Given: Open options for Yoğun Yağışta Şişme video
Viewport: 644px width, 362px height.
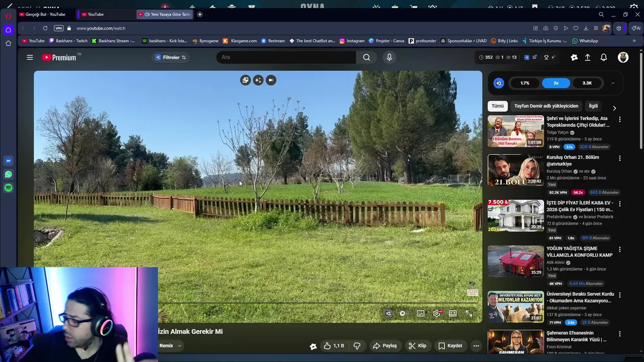Looking at the screenshot, I should [620, 249].
